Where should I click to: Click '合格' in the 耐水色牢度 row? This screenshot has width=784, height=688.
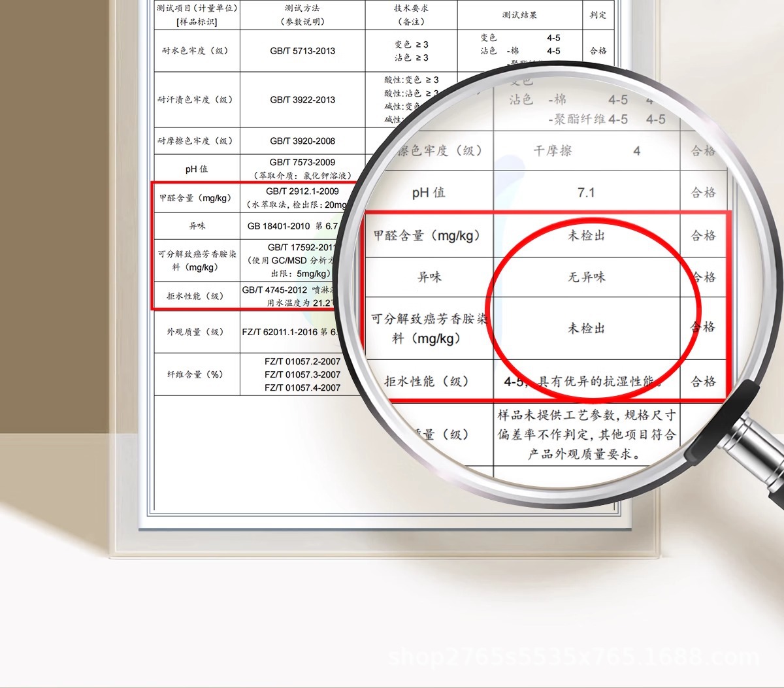tap(598, 50)
